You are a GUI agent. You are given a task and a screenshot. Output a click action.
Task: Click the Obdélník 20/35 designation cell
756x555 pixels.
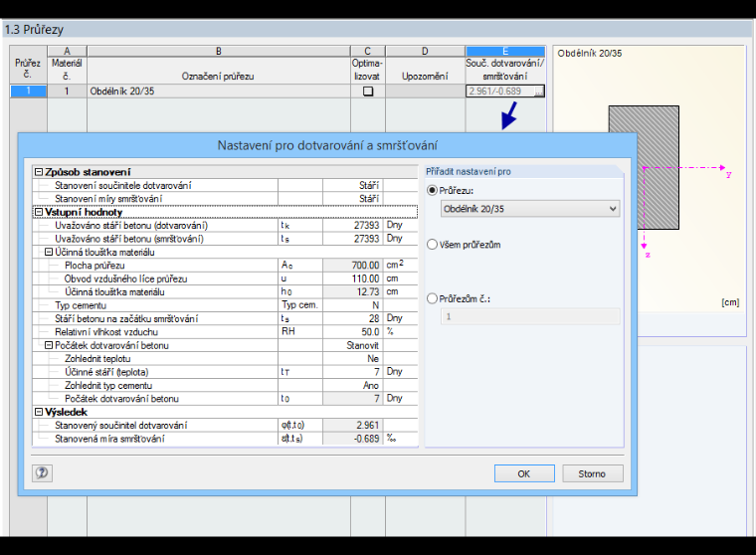[x=219, y=92]
